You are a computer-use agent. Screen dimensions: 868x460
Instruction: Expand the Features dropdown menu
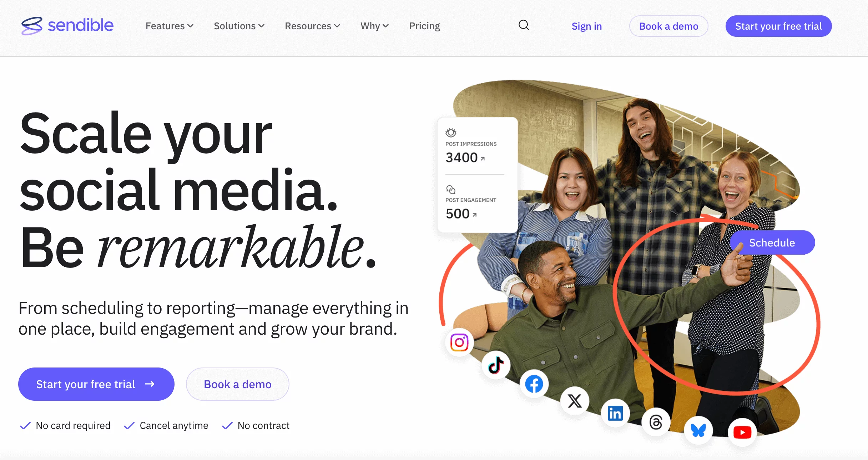[x=170, y=26]
